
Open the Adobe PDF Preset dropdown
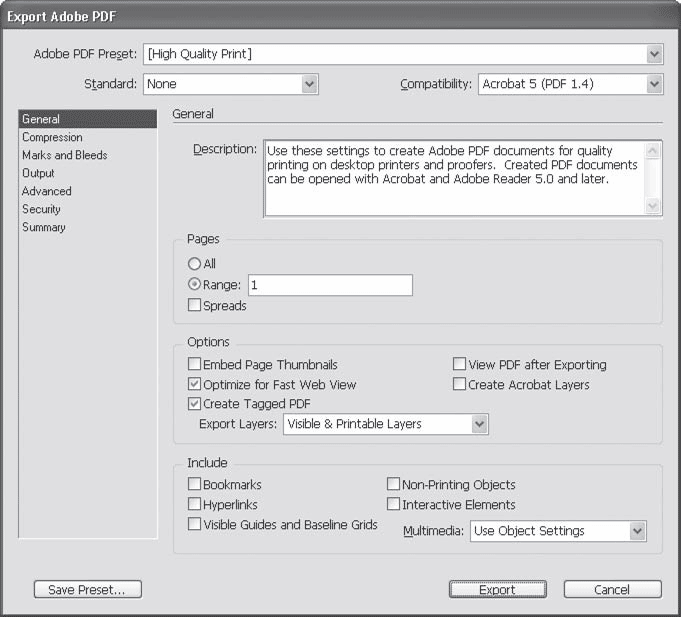pyautogui.click(x=654, y=54)
